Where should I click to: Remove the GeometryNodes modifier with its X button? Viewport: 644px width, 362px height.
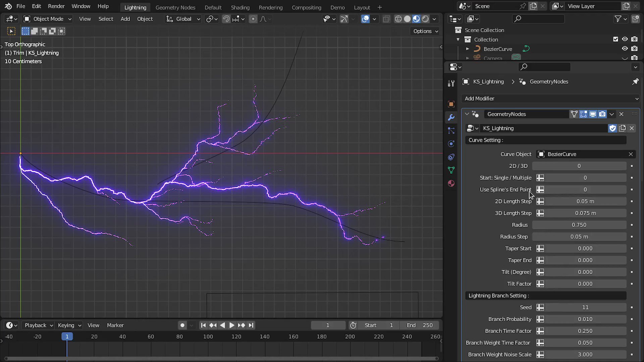[x=621, y=114]
